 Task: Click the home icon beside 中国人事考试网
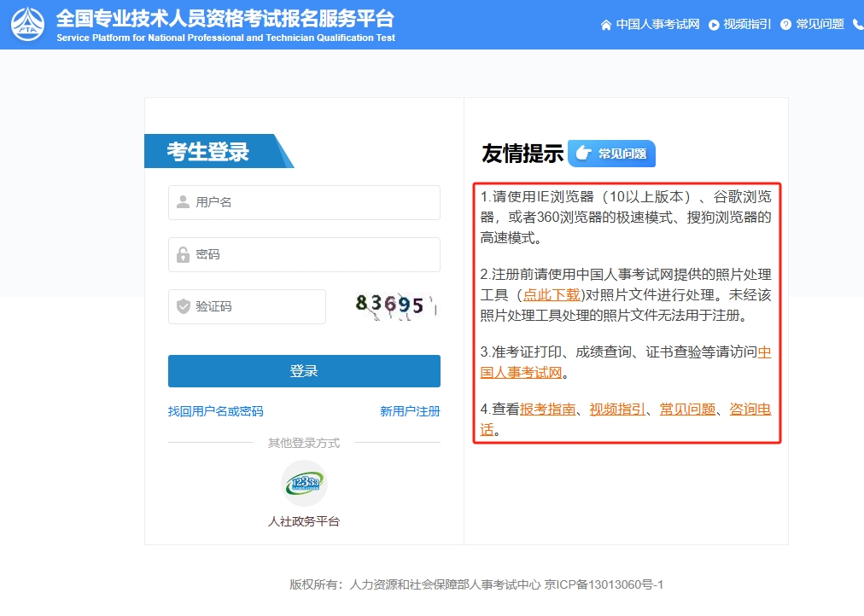click(x=606, y=24)
